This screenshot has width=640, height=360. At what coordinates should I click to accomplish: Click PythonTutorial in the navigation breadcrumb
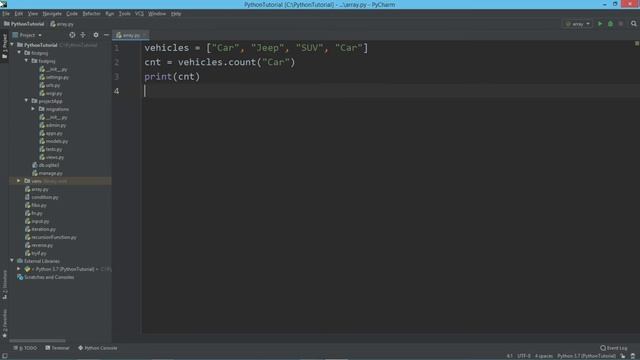(24, 24)
